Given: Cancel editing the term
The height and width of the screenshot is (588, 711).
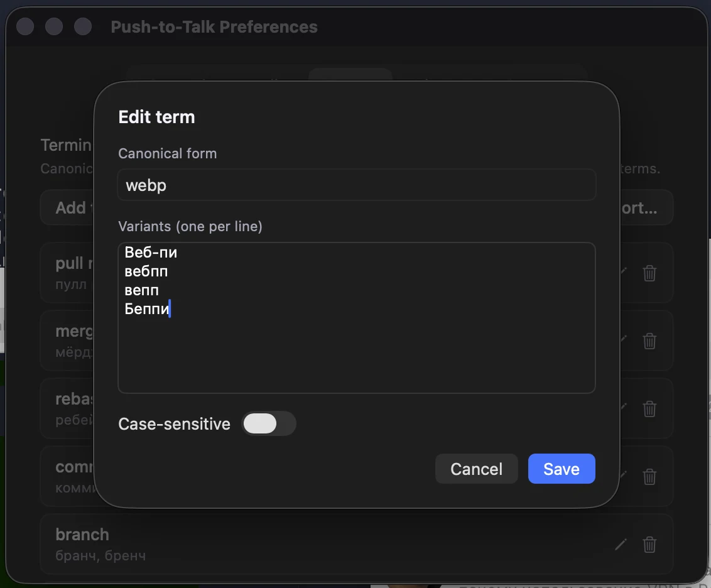Looking at the screenshot, I should (476, 469).
